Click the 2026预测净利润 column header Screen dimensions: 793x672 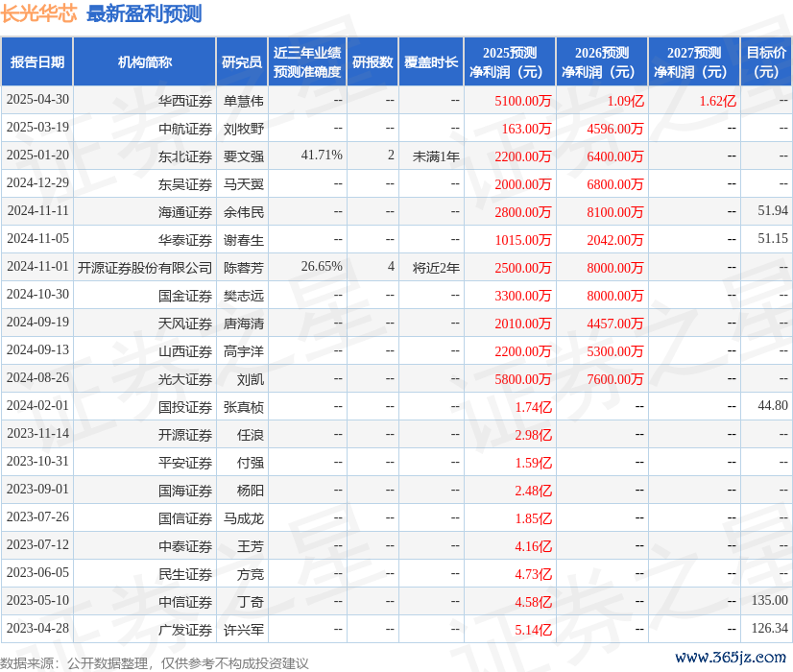pos(602,61)
